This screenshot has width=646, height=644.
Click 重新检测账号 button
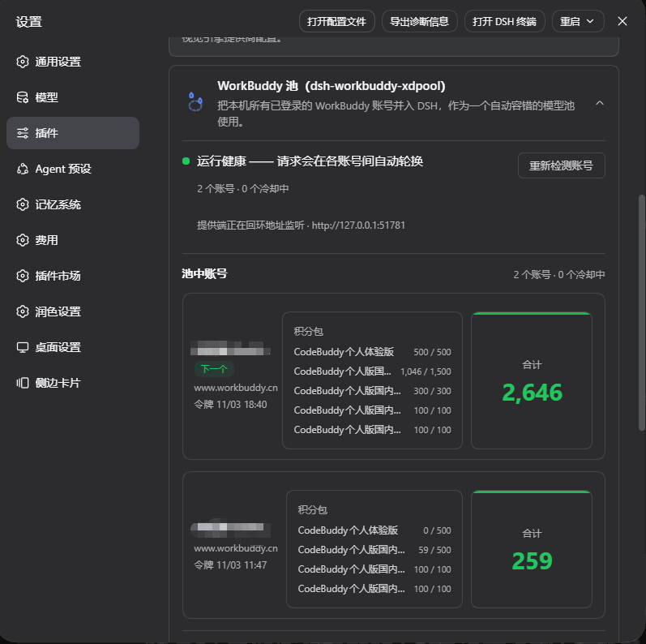coord(561,165)
